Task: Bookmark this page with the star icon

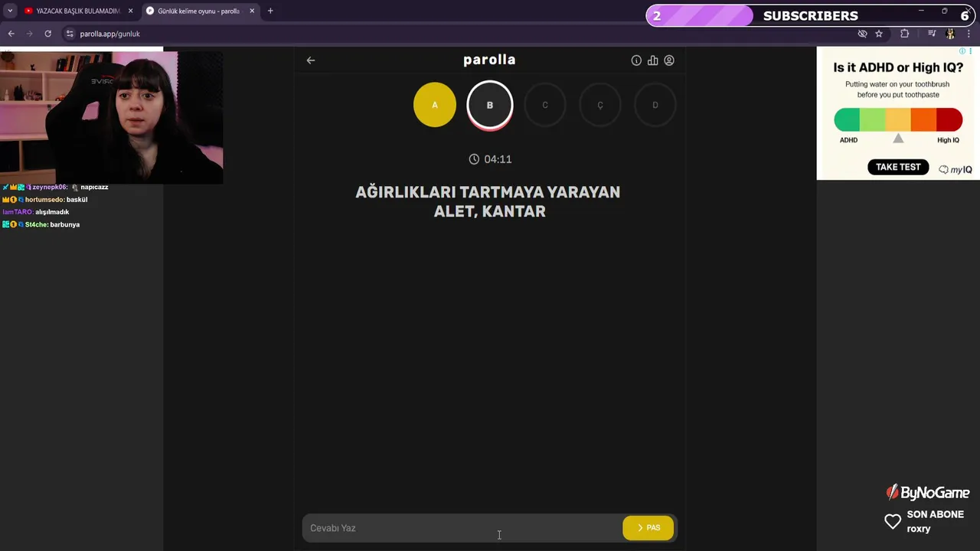Action: (x=879, y=34)
